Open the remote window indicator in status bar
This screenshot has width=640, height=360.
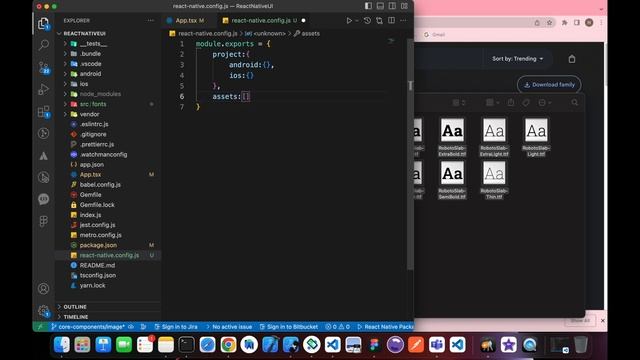click(x=40, y=327)
